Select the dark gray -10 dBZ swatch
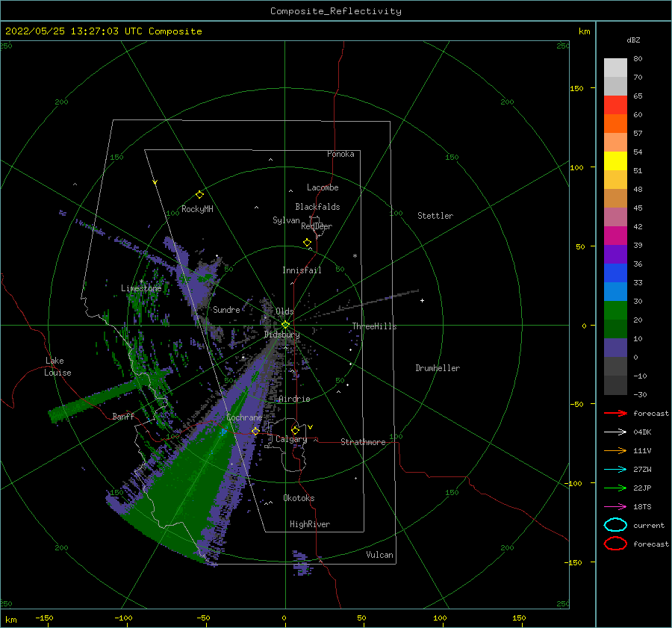Screen dimensions: 672x628 click(615, 385)
